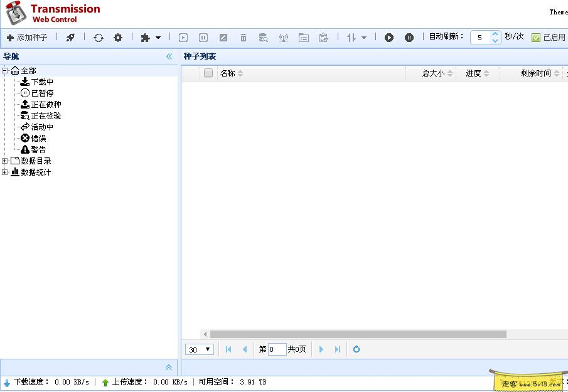Click the pagination refresh icon at the bottom
Image resolution: width=568 pixels, height=392 pixels.
[x=356, y=349]
